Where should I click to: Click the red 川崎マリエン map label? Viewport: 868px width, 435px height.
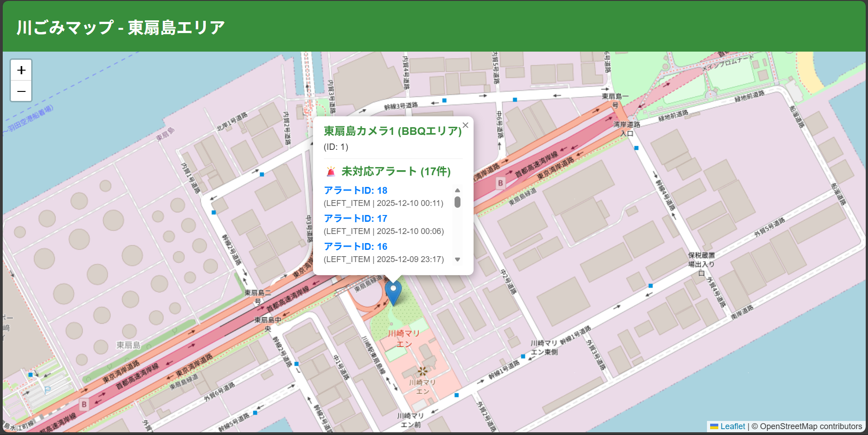pos(404,339)
